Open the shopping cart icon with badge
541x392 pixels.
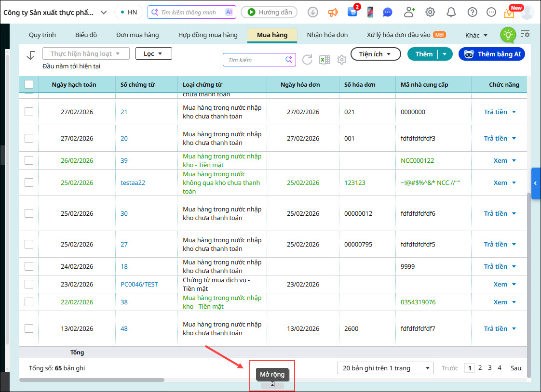click(x=352, y=12)
